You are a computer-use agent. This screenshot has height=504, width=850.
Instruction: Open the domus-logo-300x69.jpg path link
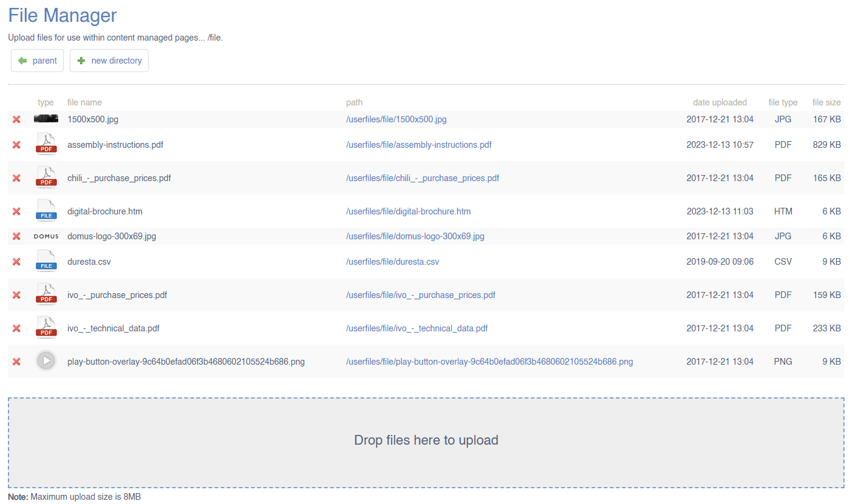415,236
